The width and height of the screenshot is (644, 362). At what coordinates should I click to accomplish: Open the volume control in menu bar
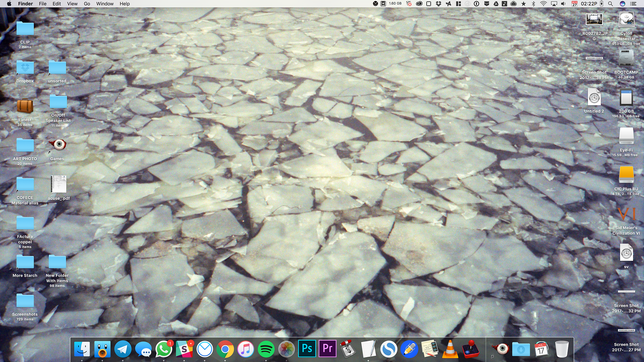click(x=563, y=4)
